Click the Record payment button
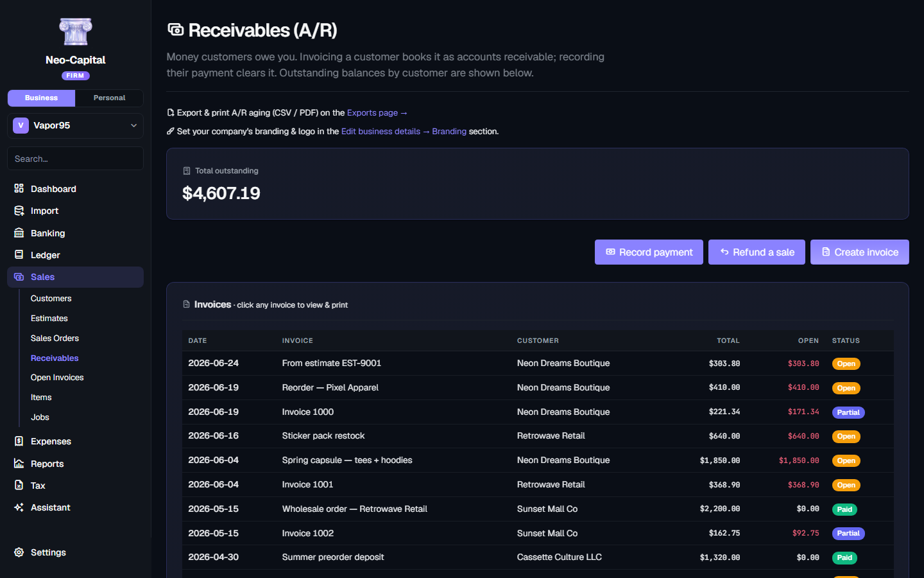Viewport: 924px width, 578px height. (649, 252)
